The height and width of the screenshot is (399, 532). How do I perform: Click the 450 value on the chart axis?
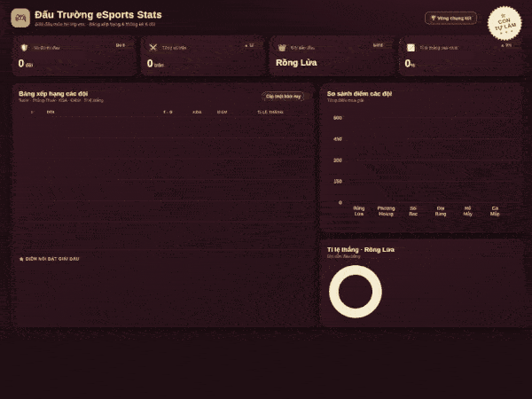[x=338, y=139]
